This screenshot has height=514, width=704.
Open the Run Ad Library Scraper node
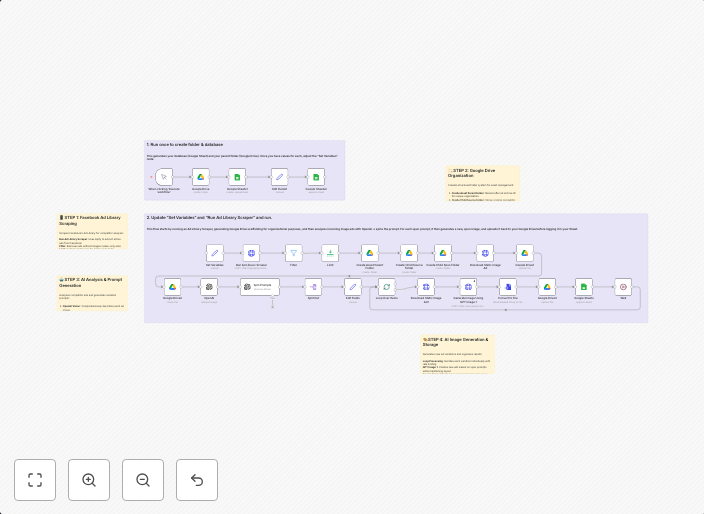tap(251, 253)
